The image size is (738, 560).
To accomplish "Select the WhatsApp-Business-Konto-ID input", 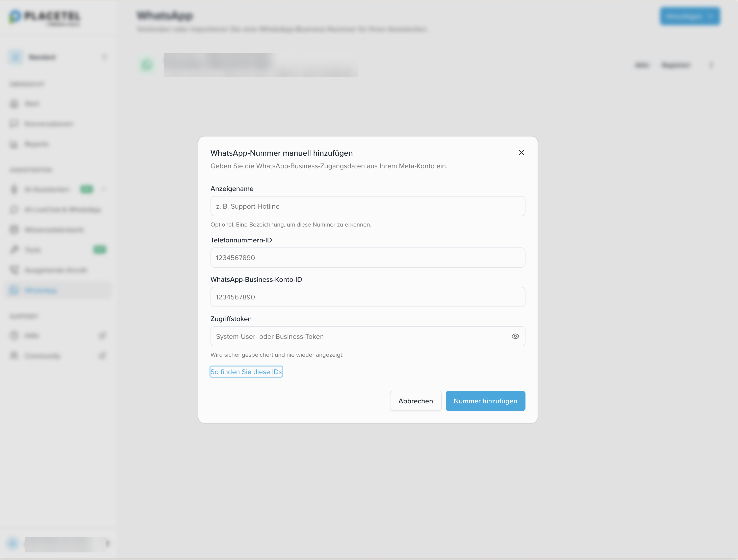I will [x=368, y=297].
